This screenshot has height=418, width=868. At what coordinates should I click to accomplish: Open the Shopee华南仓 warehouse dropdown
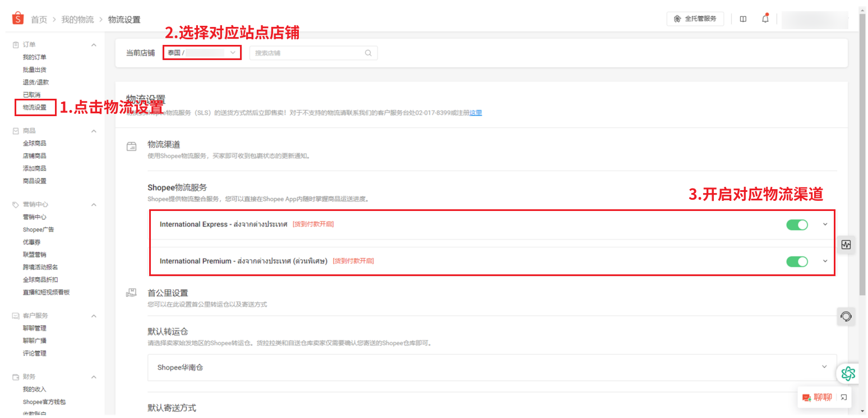point(492,368)
